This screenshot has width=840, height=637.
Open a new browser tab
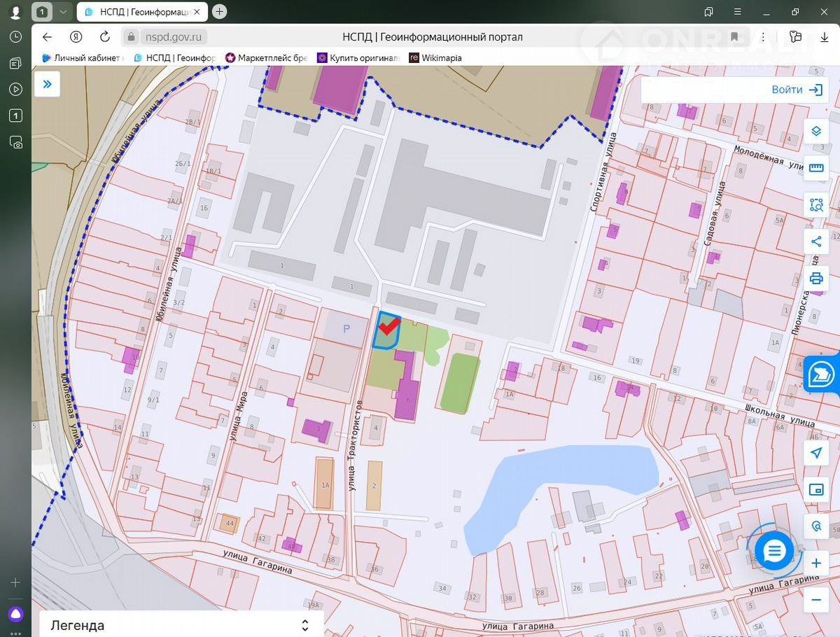[x=219, y=12]
